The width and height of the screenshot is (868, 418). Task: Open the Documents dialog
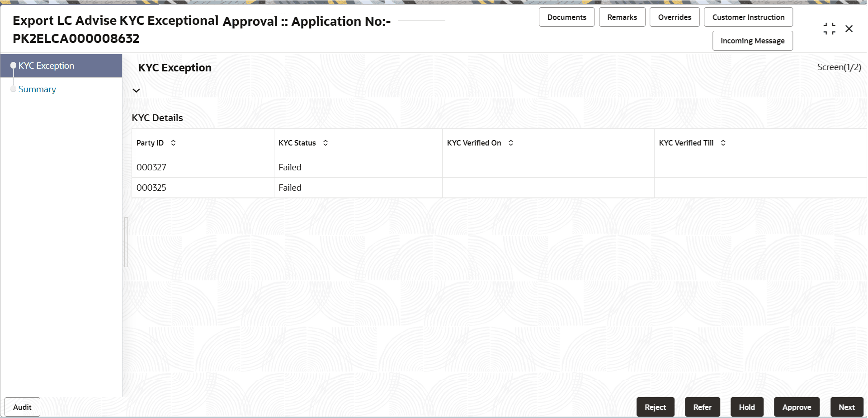coord(566,17)
